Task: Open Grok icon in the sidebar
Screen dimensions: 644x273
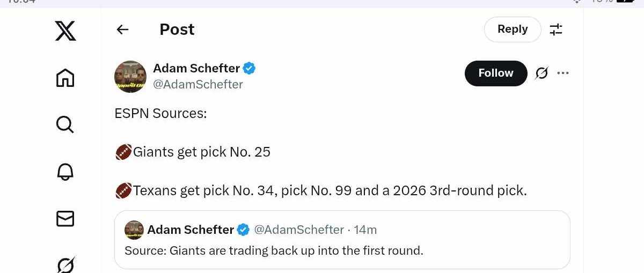Action: click(65, 264)
